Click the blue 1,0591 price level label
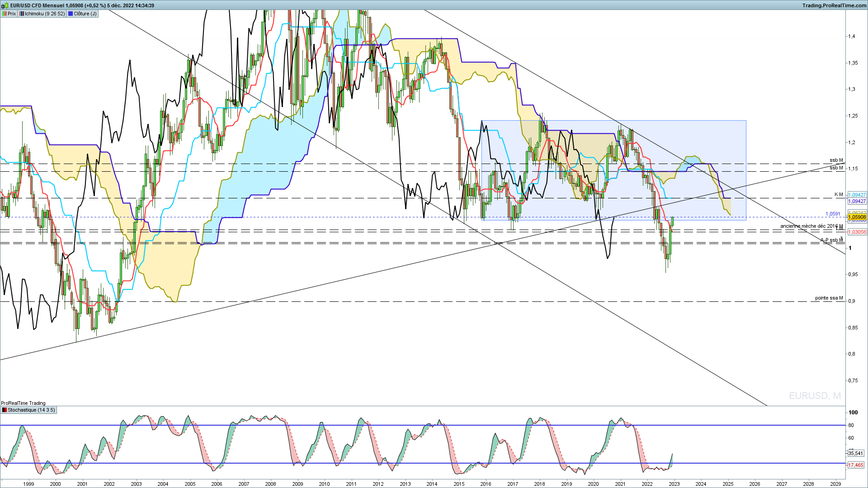Image resolution: width=868 pixels, height=488 pixels. pyautogui.click(x=833, y=214)
